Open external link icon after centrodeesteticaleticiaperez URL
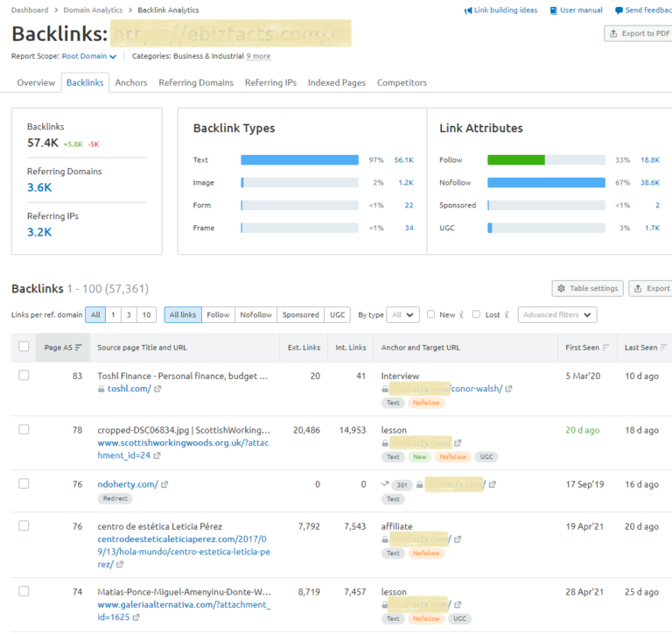Viewport: 672px width, 634px height. pyautogui.click(x=120, y=565)
